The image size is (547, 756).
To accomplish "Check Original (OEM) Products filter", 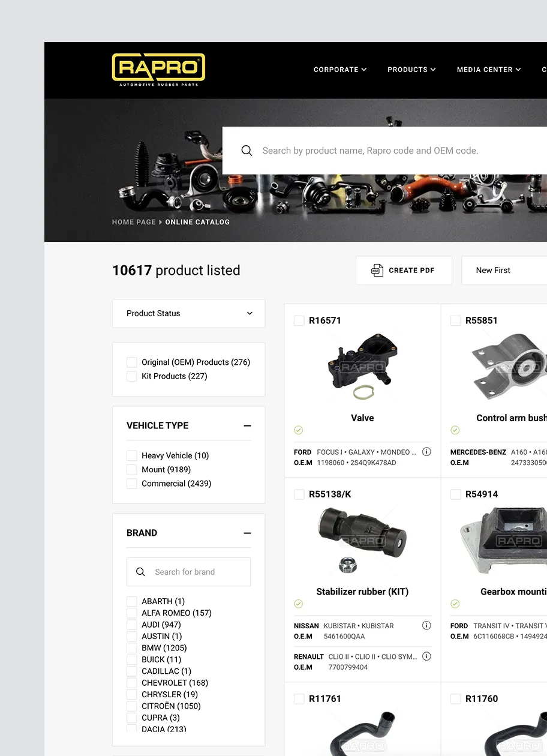I will point(132,362).
